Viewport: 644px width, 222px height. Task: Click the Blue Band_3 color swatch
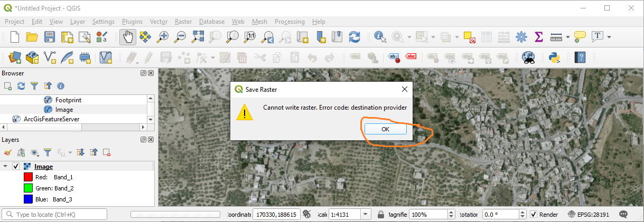28,199
